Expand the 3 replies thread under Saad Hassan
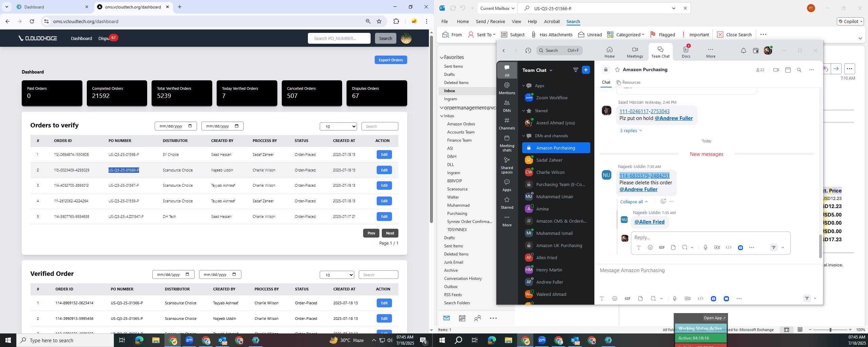 click(631, 130)
